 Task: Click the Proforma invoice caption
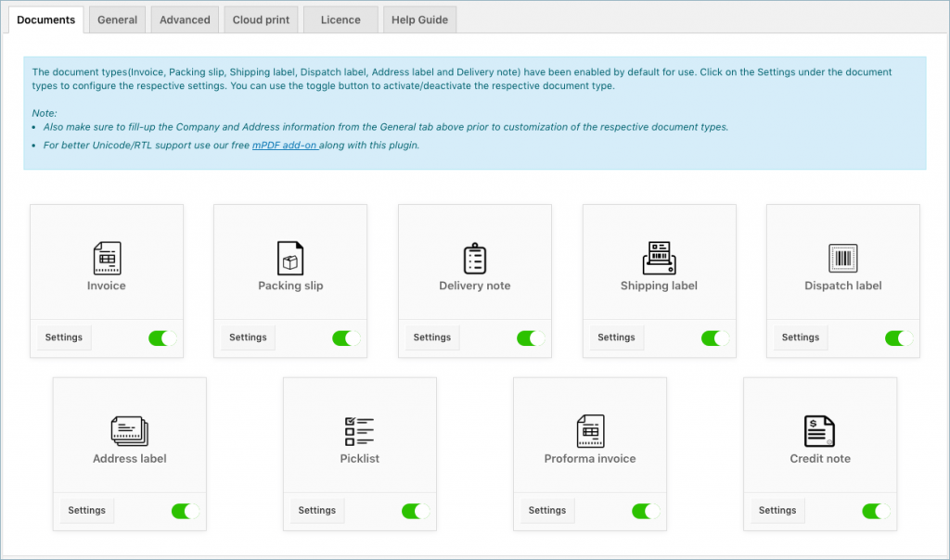(590, 459)
